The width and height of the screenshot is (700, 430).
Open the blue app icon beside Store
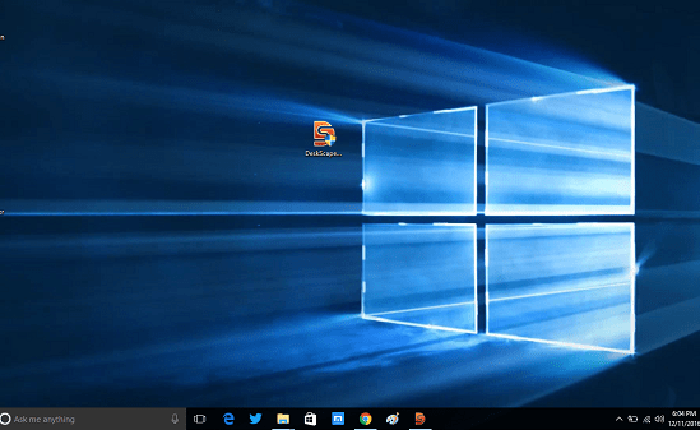[338, 419]
